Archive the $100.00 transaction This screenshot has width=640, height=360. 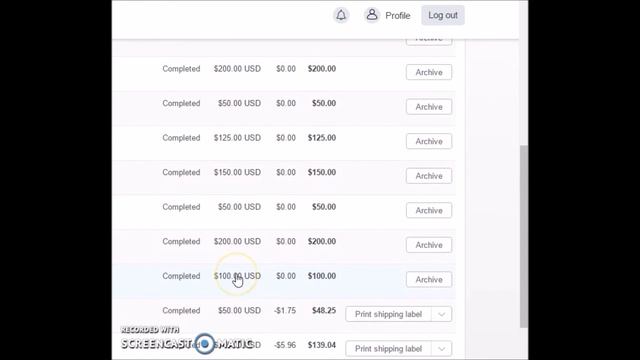pyautogui.click(x=429, y=280)
